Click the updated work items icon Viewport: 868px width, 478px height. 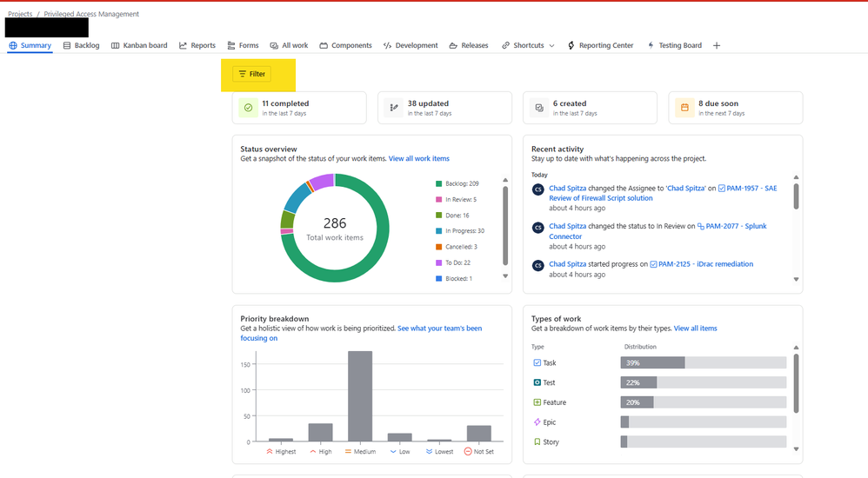[x=394, y=108]
